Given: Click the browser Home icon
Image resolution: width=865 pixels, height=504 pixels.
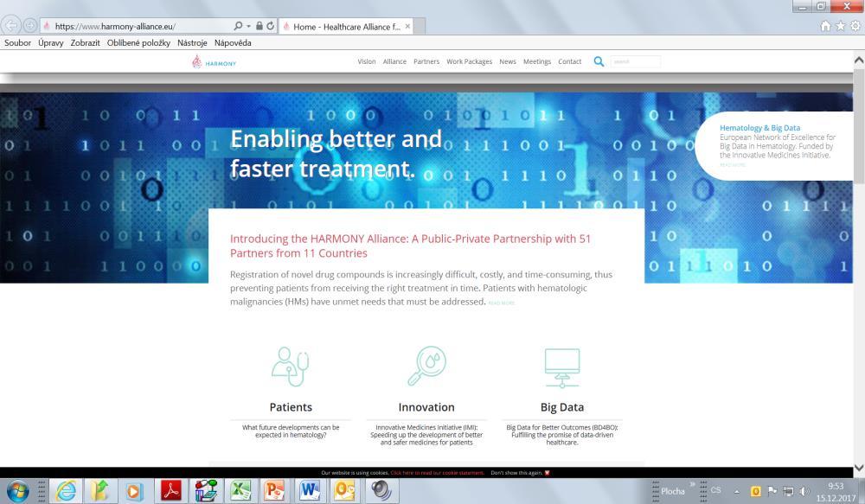Looking at the screenshot, I should [x=825, y=26].
